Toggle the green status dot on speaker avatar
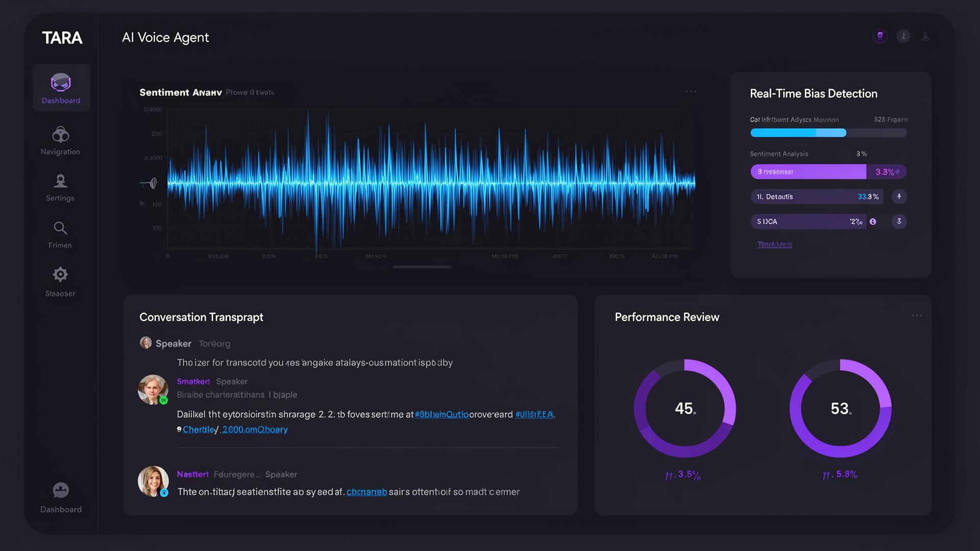980x551 pixels. (x=163, y=399)
